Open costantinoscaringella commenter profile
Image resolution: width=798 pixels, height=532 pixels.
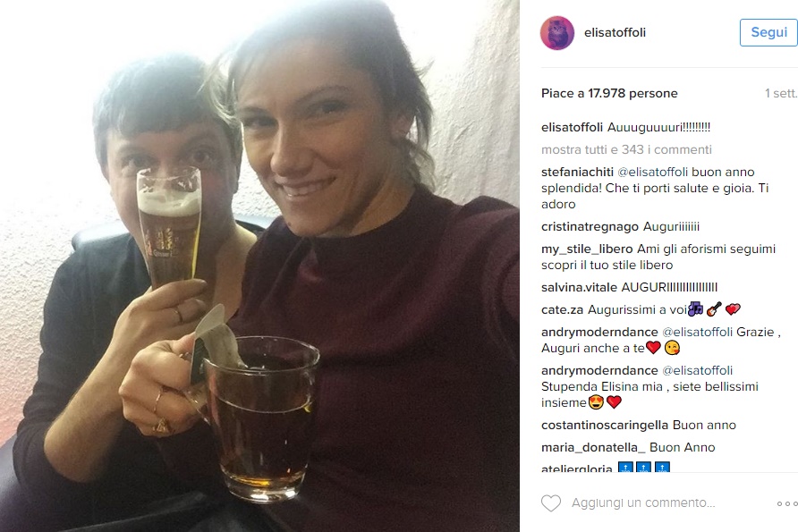(x=605, y=426)
